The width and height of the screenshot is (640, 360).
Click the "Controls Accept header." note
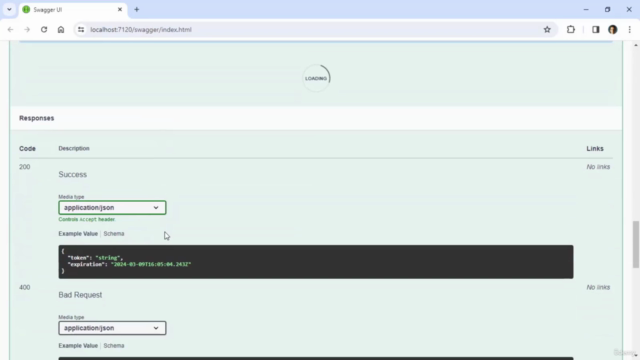(x=87, y=219)
